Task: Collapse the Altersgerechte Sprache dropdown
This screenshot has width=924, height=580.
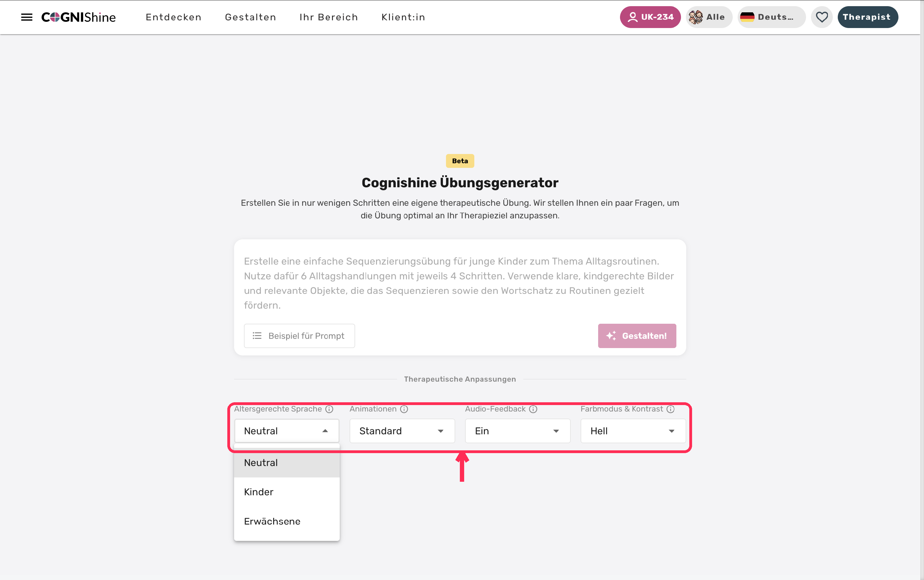Action: (x=286, y=431)
